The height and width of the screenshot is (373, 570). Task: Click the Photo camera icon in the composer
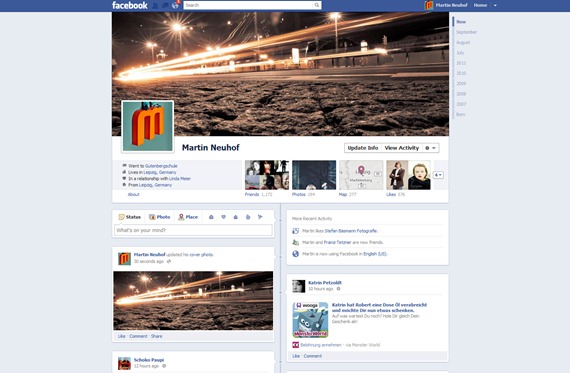tap(152, 217)
